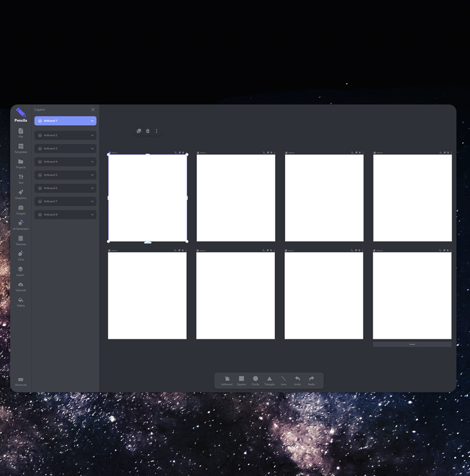This screenshot has height=476, width=470.
Task: Open the Layers panel from the sidebar
Action: (x=21, y=271)
